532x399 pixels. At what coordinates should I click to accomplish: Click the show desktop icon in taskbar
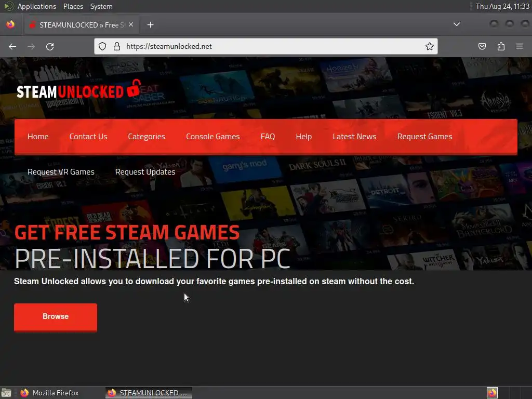[6, 393]
